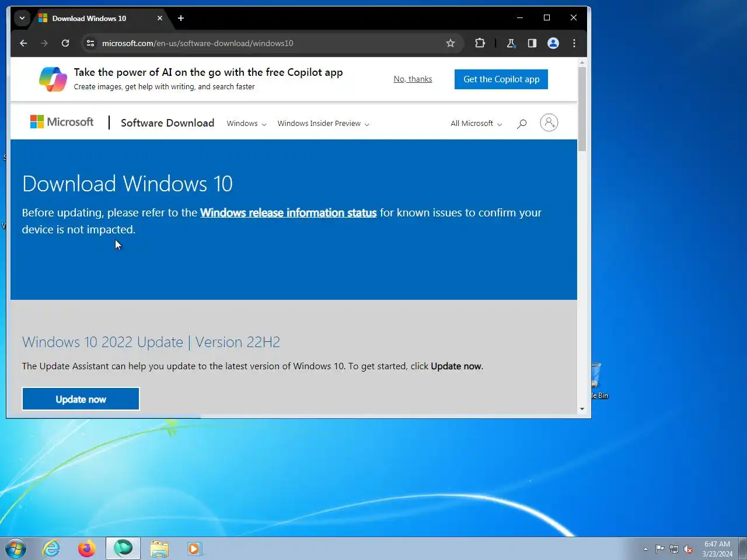Bookmark this page with the star icon
This screenshot has width=747, height=560.
click(451, 43)
